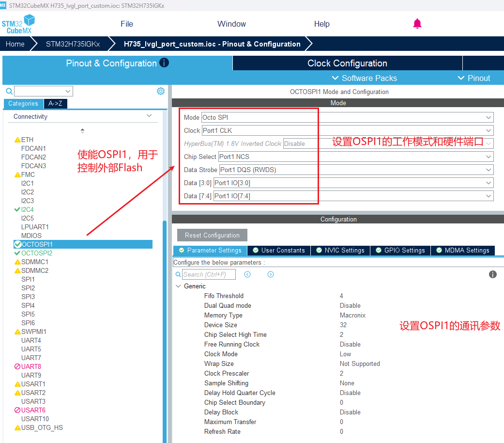Select the Categories tab

tap(23, 104)
